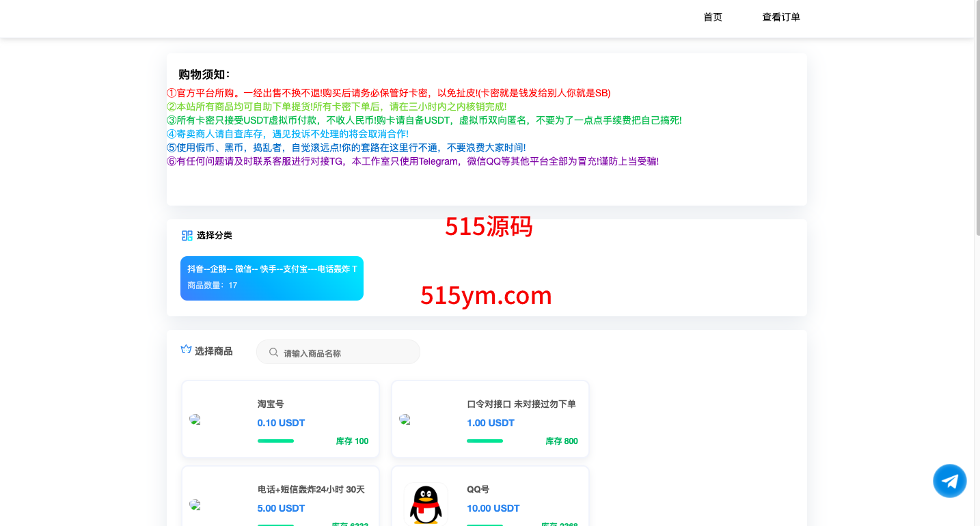This screenshot has height=526, width=980.
Task: Click the green stock bar under 0.10 USDT
Action: pos(275,441)
